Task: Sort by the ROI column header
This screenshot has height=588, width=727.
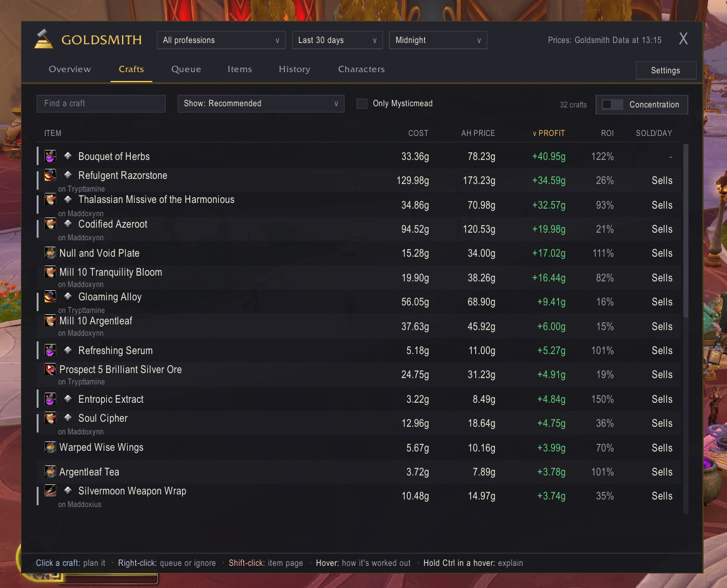Action: click(608, 133)
